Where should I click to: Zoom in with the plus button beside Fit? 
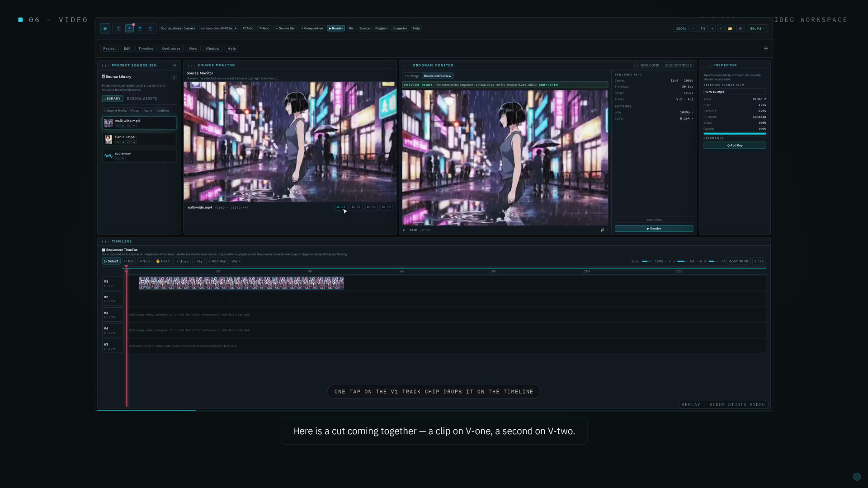tap(712, 28)
